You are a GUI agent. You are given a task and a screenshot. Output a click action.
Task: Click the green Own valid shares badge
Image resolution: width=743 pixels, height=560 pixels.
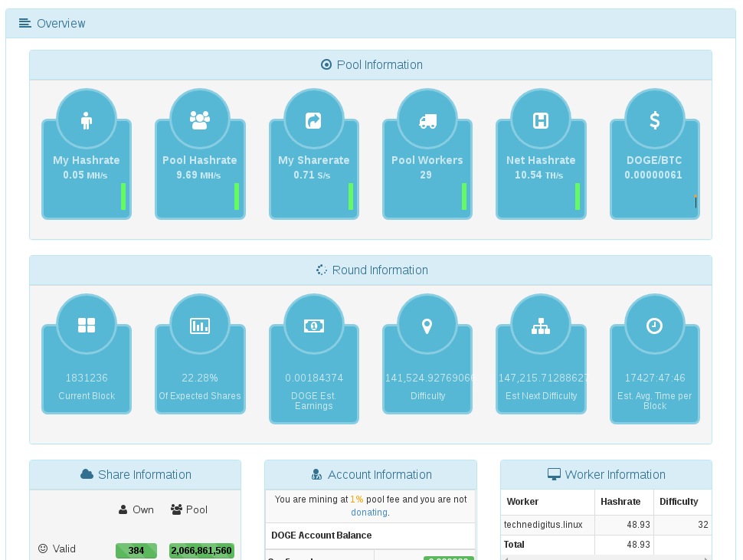(136, 551)
